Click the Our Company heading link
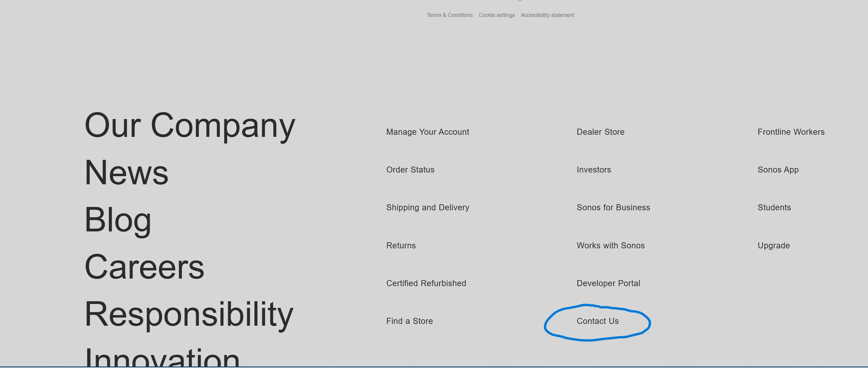 pyautogui.click(x=190, y=125)
